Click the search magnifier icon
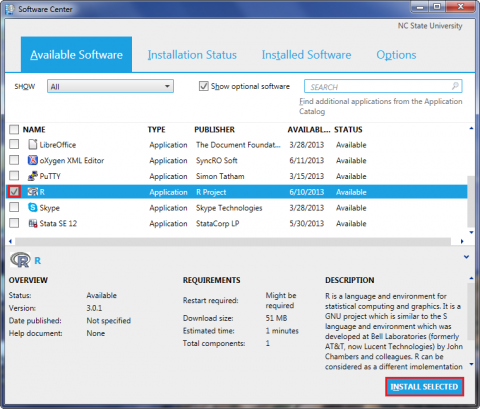The height and width of the screenshot is (409, 480). (455, 86)
